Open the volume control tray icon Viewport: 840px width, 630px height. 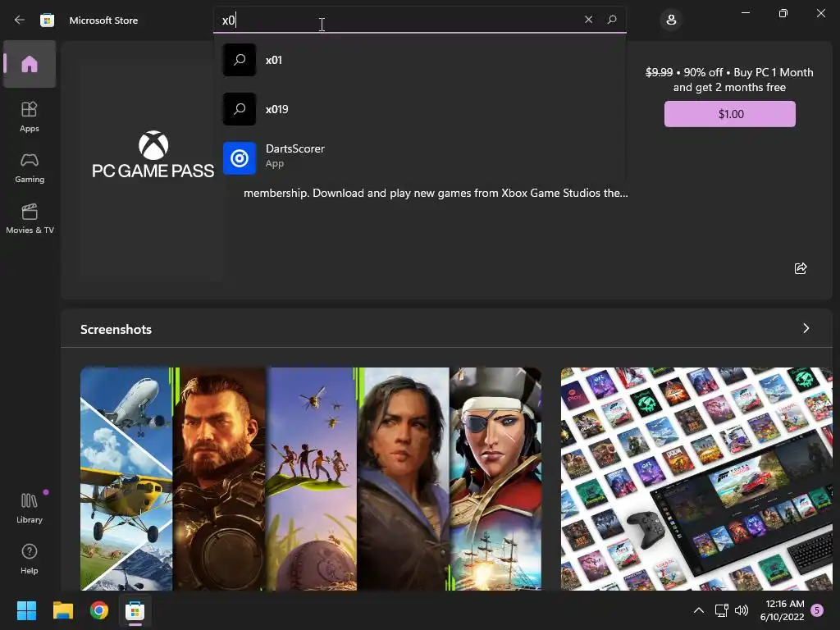click(x=742, y=610)
